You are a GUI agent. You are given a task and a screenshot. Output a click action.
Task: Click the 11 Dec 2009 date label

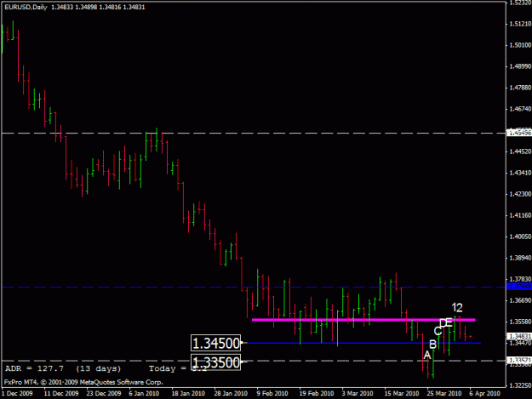tap(61, 393)
